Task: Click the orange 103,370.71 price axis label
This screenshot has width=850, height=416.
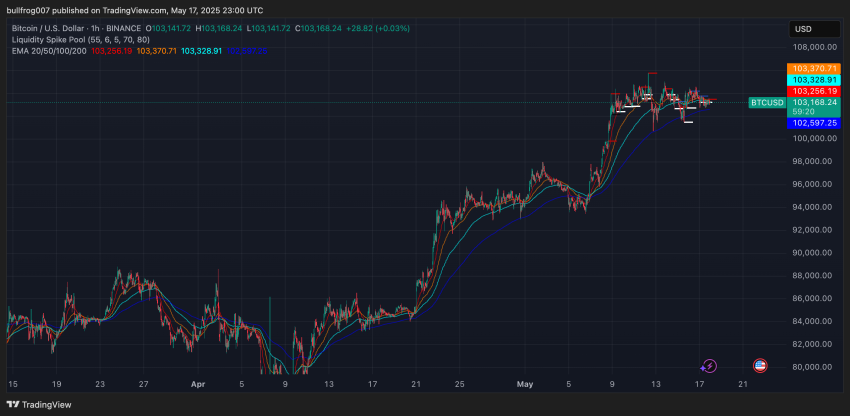Action: pos(814,67)
